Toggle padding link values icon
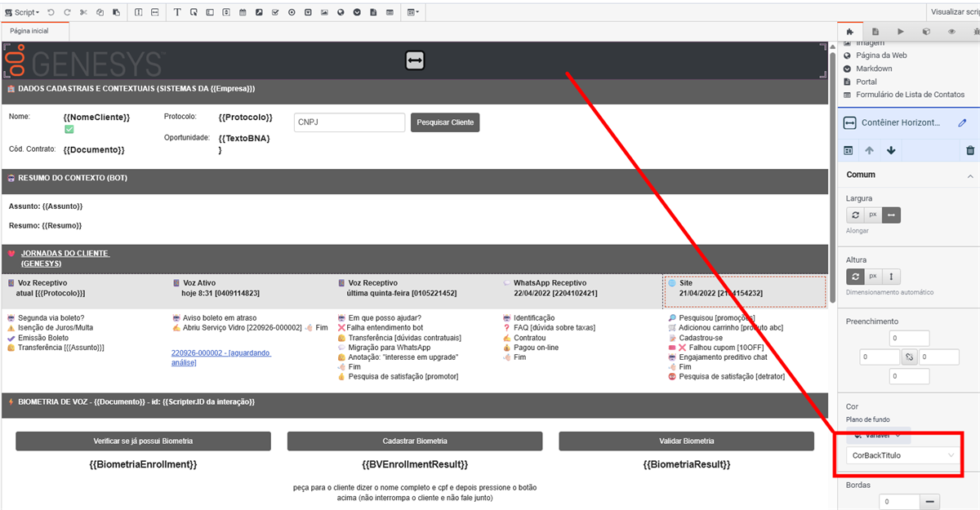 click(910, 357)
